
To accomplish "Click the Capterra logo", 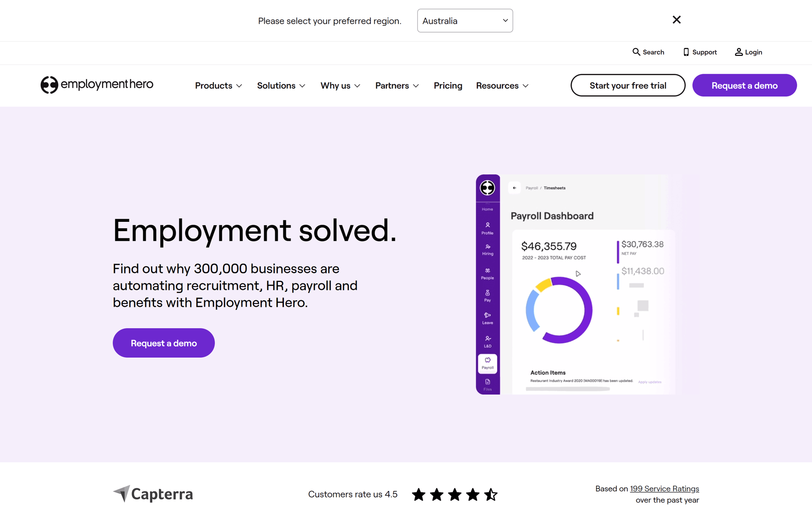I will 153,494.
